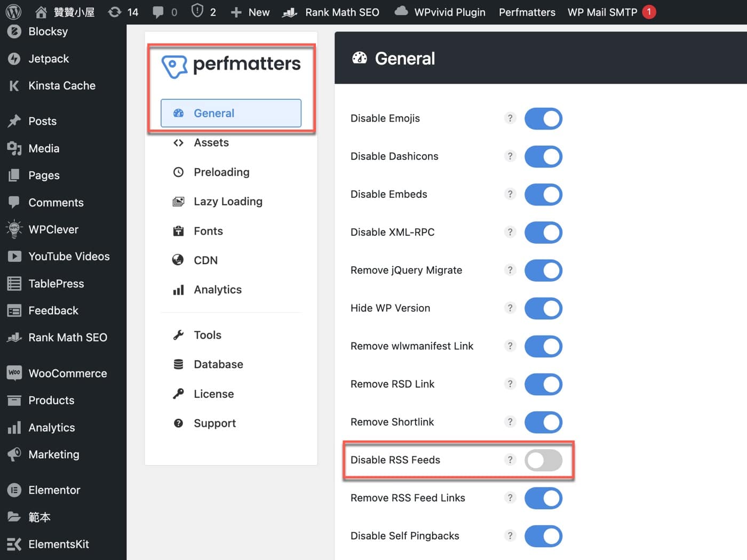Viewport: 747px width, 560px height.
Task: Open the comments bubble icon in admin bar
Action: click(x=158, y=12)
